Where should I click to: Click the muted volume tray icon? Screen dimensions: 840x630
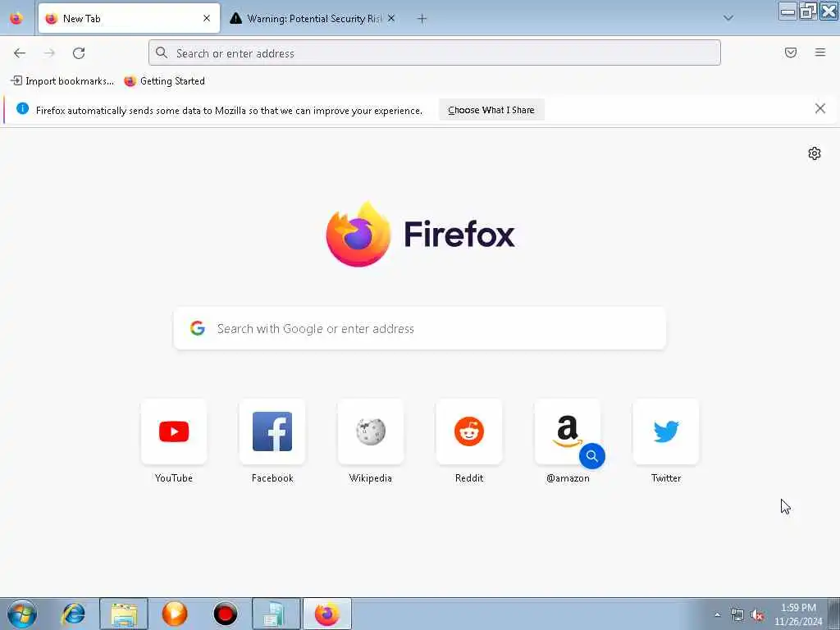[x=757, y=615]
